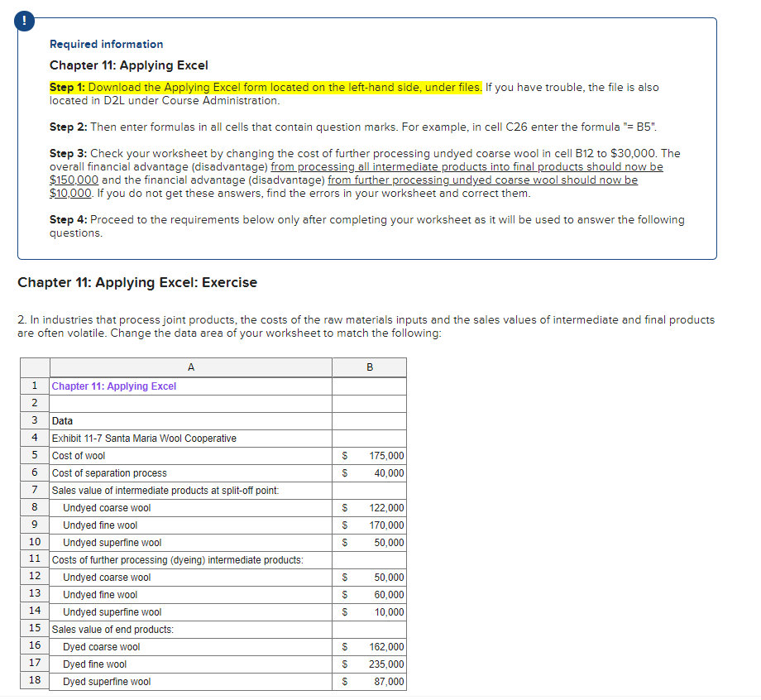Screen dimensions: 761x700
Task: Click row number 1 in the spreadsheet
Action: 34,386
